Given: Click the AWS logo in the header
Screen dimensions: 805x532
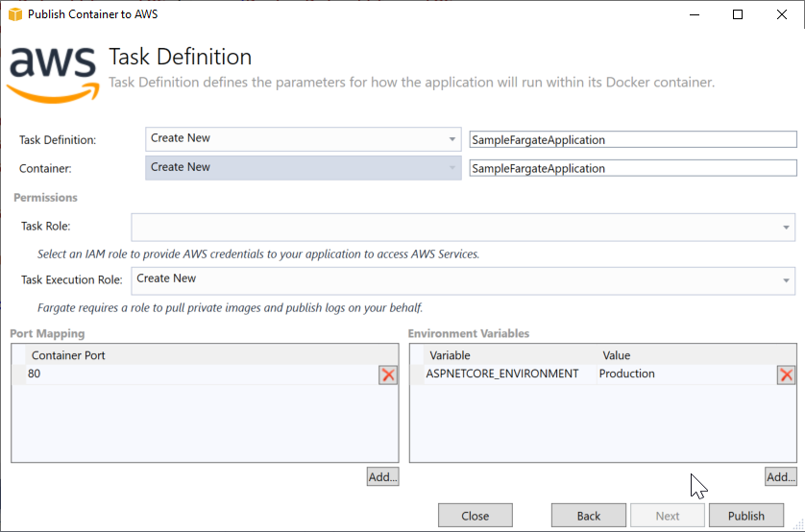Looking at the screenshot, I should [54, 75].
